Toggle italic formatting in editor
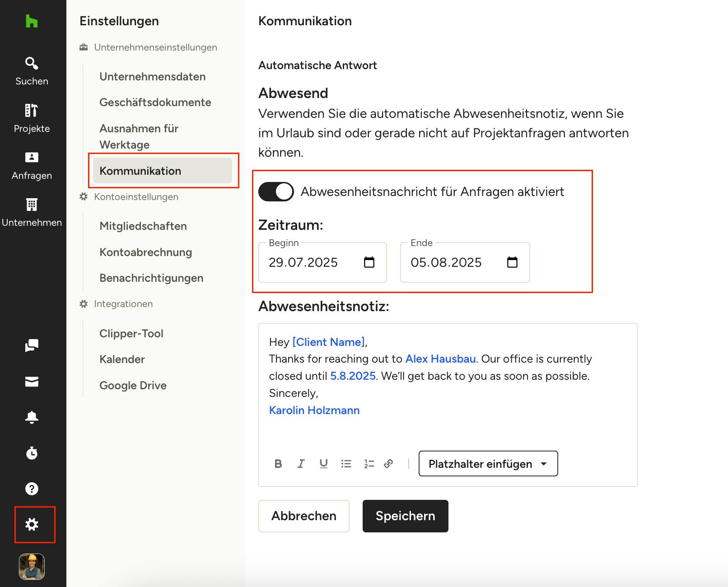 [301, 464]
